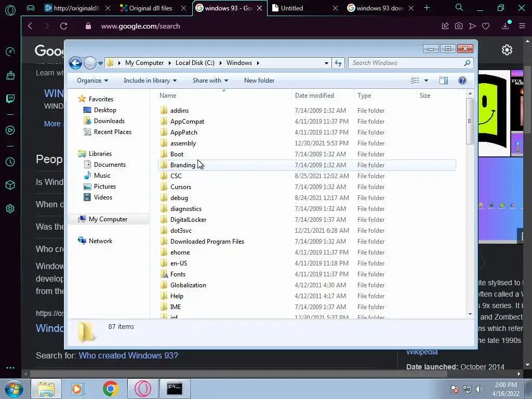Image resolution: width=532 pixels, height=399 pixels.
Task: Select the 'Globalization' folder name
Action: click(188, 285)
